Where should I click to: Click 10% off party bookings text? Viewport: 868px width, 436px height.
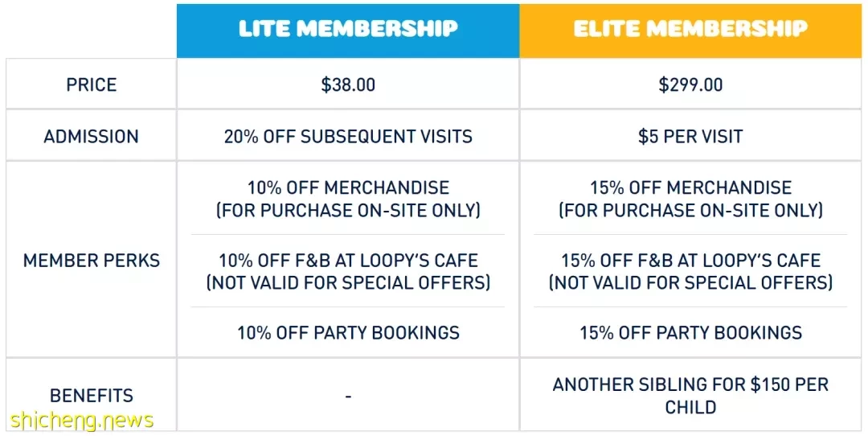[348, 332]
